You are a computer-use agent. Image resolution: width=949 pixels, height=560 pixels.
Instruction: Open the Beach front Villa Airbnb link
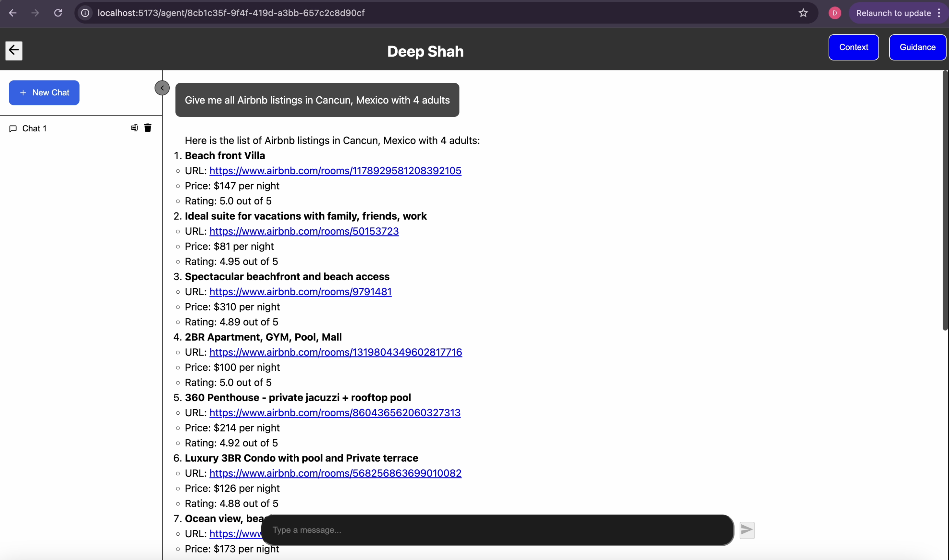[x=335, y=171]
